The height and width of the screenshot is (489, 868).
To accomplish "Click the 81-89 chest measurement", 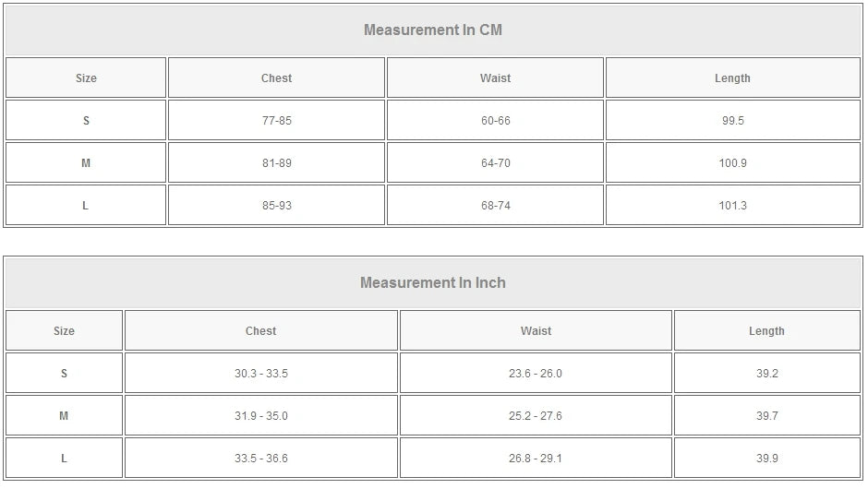I will point(276,163).
